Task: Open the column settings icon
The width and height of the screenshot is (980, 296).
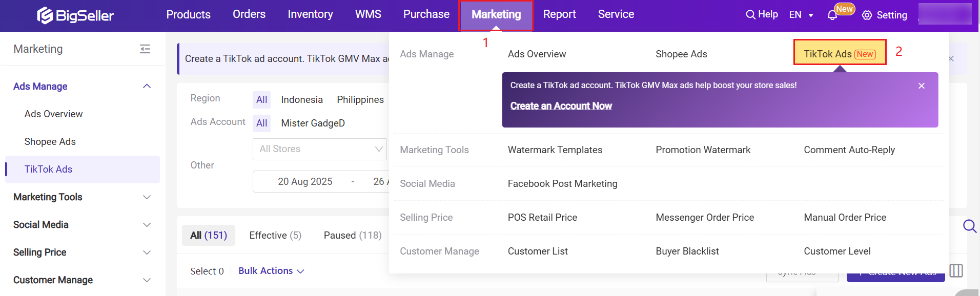Action: coord(956,270)
